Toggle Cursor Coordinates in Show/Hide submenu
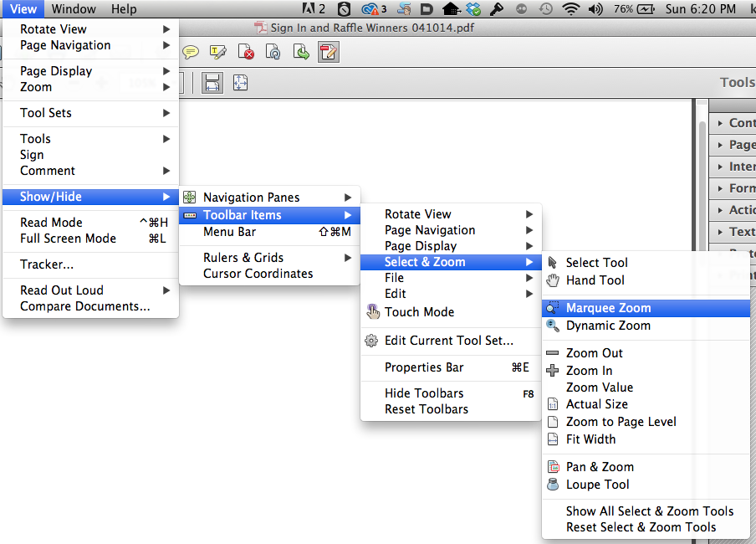The width and height of the screenshot is (756, 544). tap(269, 273)
